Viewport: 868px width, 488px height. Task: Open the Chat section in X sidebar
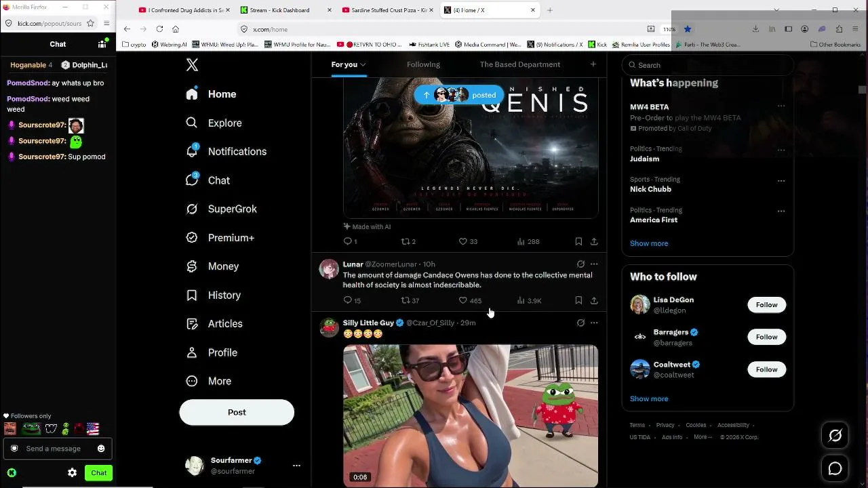click(x=208, y=180)
